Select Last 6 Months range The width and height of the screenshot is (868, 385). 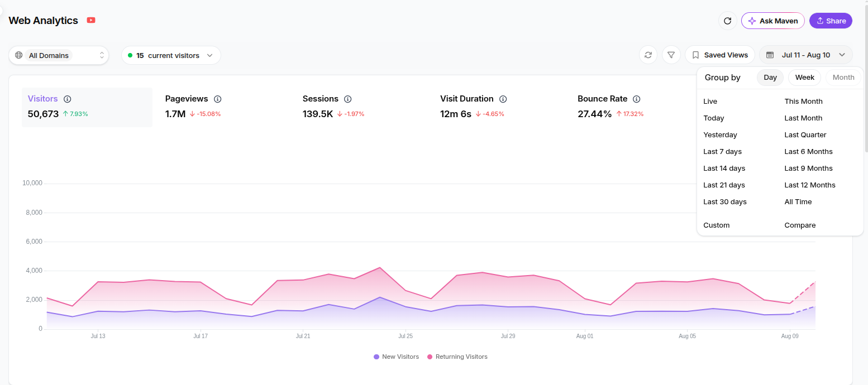809,152
